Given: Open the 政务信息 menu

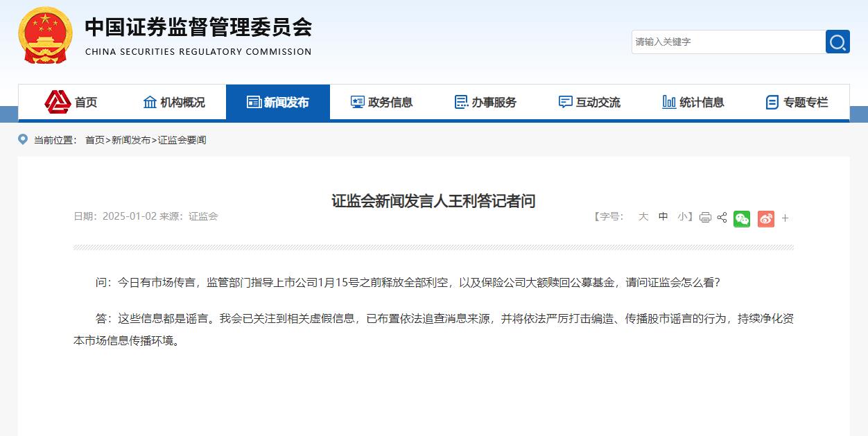Looking at the screenshot, I should pos(381,103).
